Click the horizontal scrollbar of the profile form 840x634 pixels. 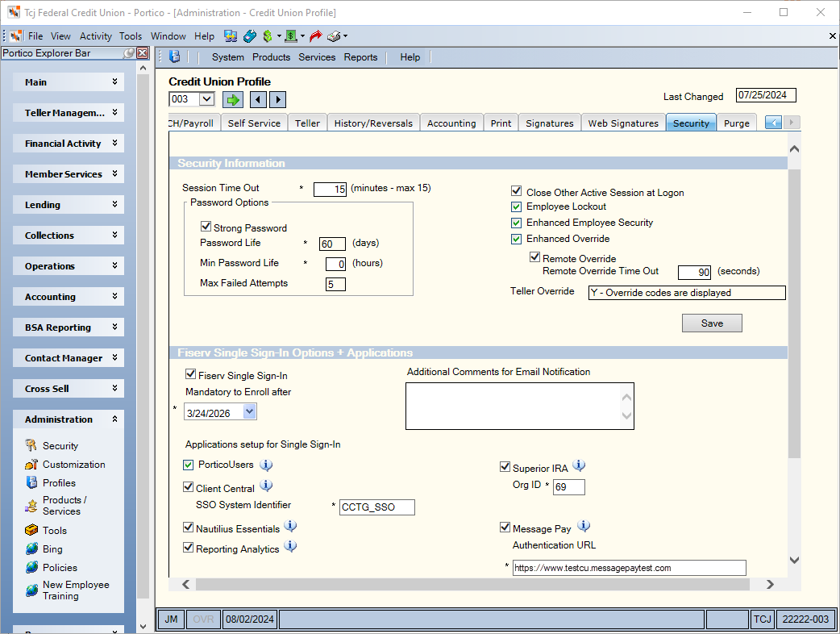[x=472, y=584]
